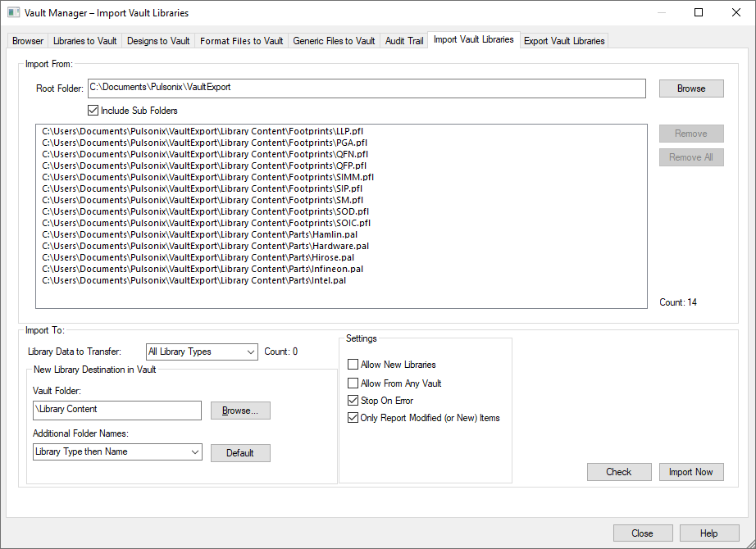This screenshot has height=549, width=756.
Task: Click the Check button
Action: [618, 472]
